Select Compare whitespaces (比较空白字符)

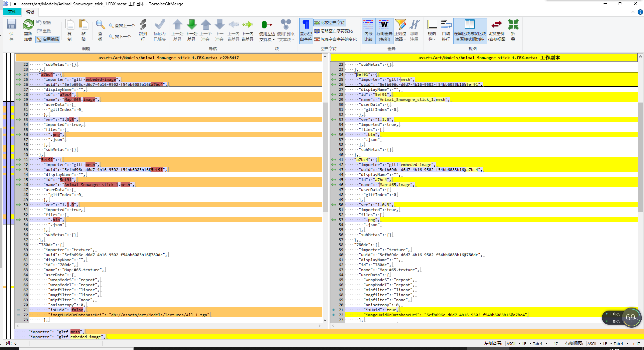330,23
